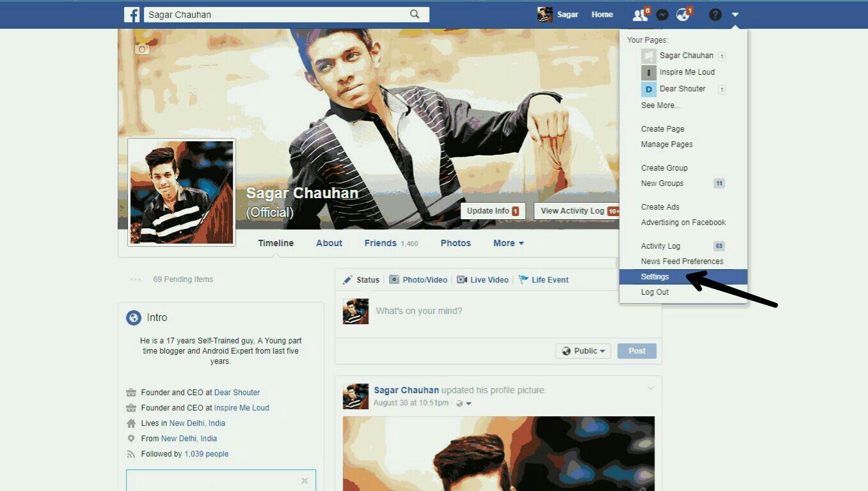This screenshot has width=868, height=491.
Task: Click the cover photo camera icon
Action: pyautogui.click(x=142, y=49)
